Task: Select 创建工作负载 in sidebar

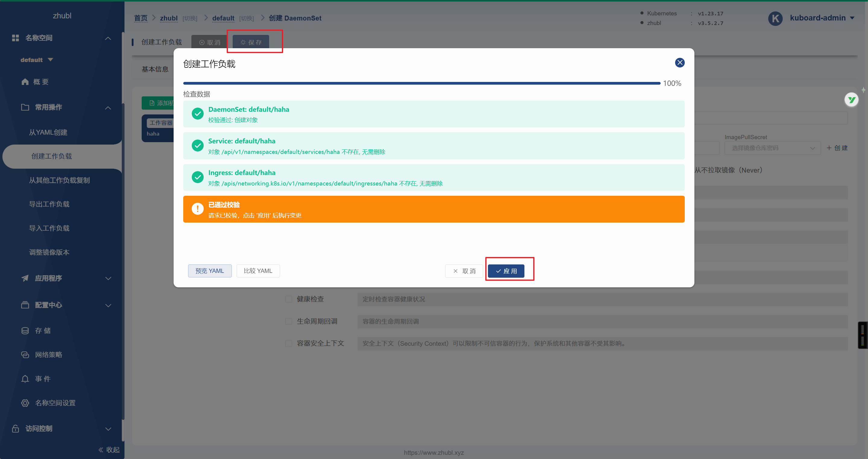Action: pyautogui.click(x=52, y=156)
